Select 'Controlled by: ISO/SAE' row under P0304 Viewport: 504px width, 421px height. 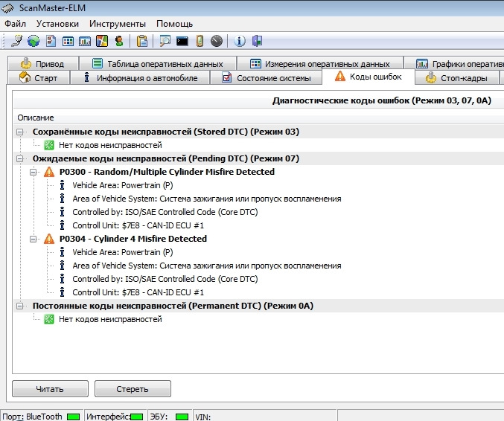point(165,279)
